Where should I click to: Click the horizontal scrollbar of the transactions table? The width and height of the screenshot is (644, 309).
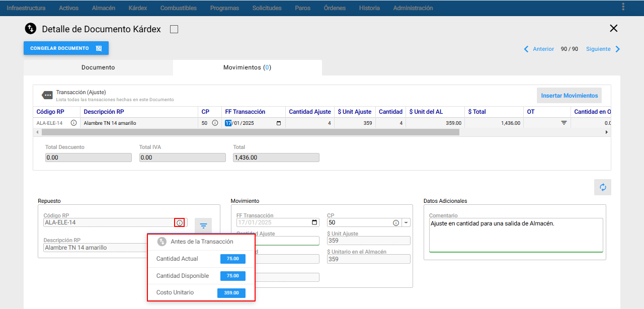click(250, 132)
